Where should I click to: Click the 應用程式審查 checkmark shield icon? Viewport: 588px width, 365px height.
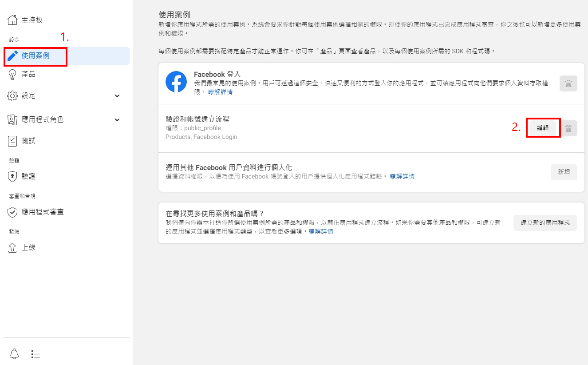coord(13,212)
